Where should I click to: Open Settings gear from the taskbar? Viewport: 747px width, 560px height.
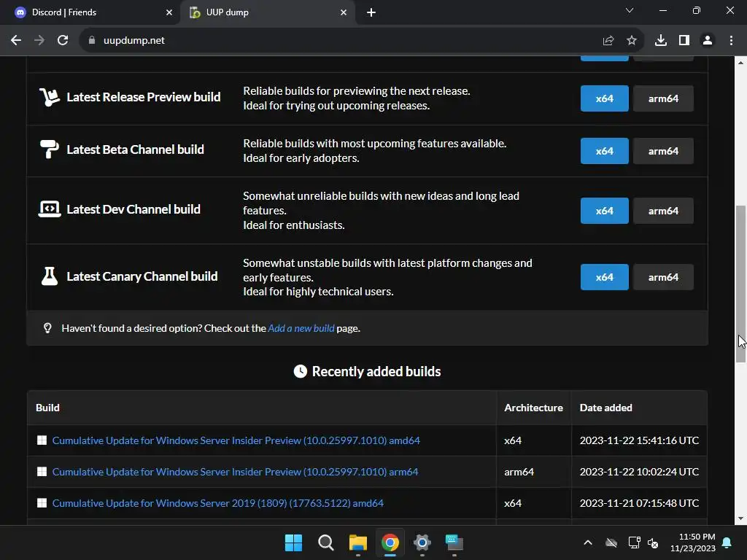coord(422,542)
